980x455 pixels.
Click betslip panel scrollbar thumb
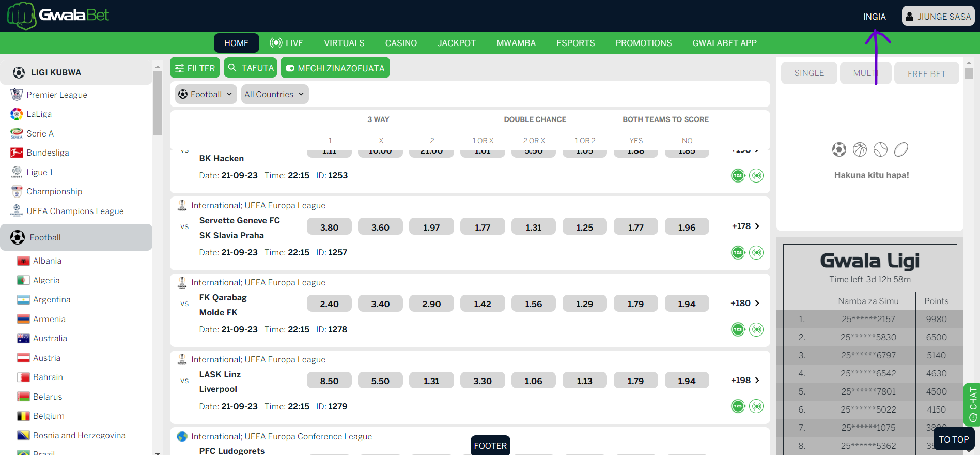tap(969, 73)
